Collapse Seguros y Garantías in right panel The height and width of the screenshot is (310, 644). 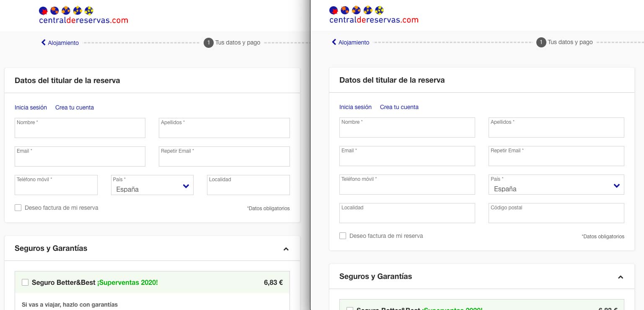(621, 277)
